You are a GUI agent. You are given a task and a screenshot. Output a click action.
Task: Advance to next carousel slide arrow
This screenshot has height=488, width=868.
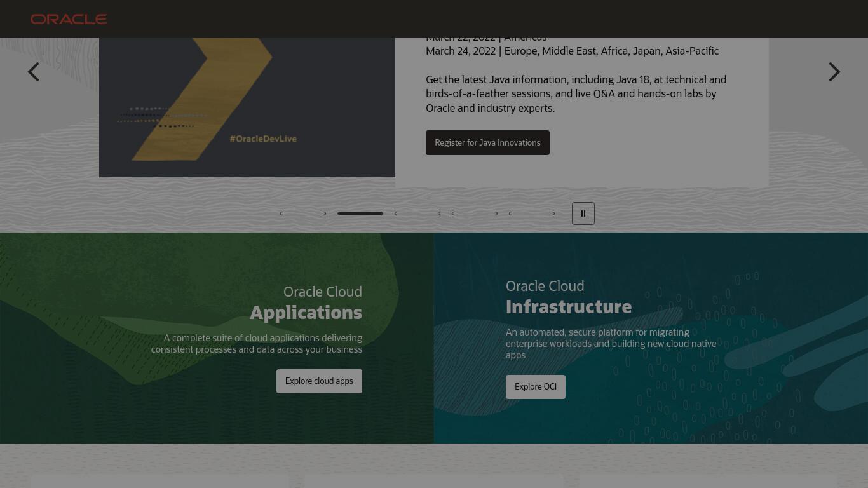click(834, 72)
